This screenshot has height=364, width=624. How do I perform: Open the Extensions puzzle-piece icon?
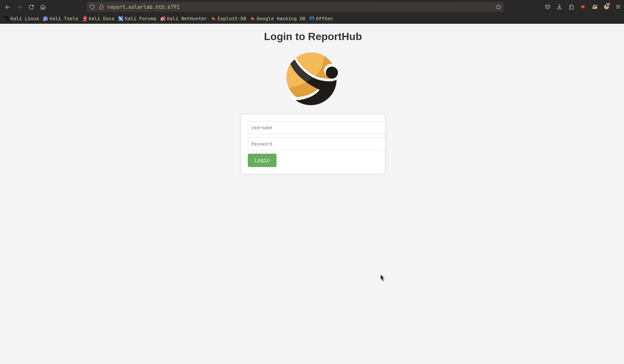tap(571, 7)
